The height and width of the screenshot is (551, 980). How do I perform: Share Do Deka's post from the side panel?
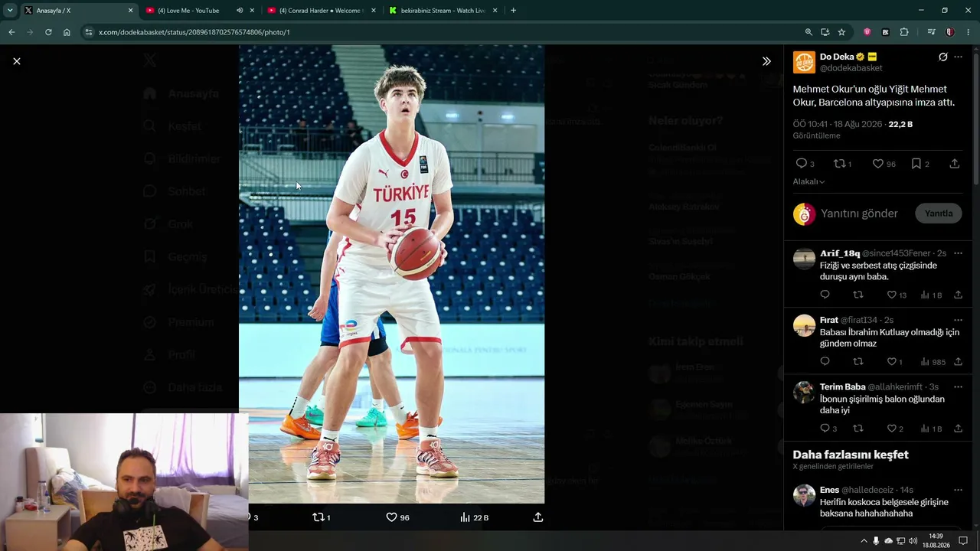[955, 164]
